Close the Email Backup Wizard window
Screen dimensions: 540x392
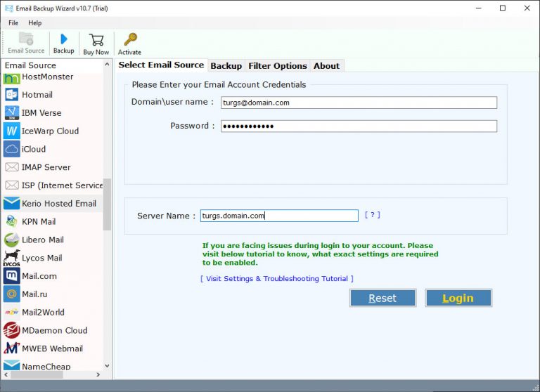[x=527, y=8]
